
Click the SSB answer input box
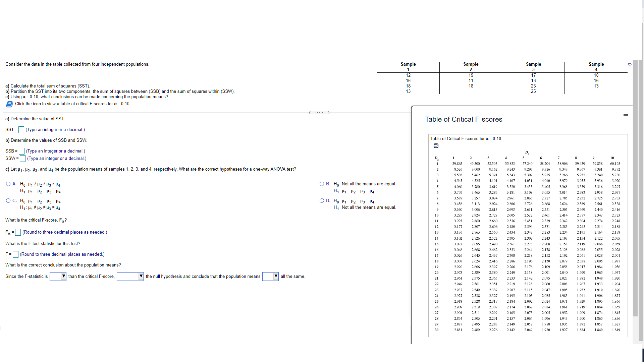22,151
